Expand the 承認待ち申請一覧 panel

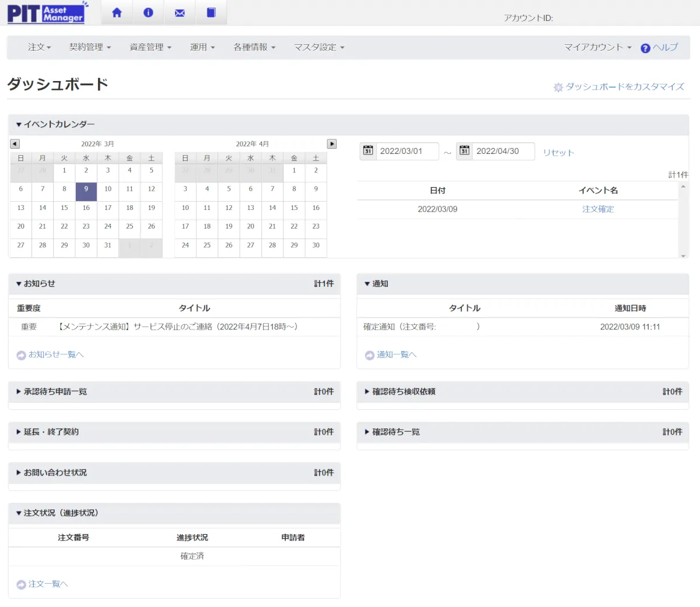[x=55, y=392]
